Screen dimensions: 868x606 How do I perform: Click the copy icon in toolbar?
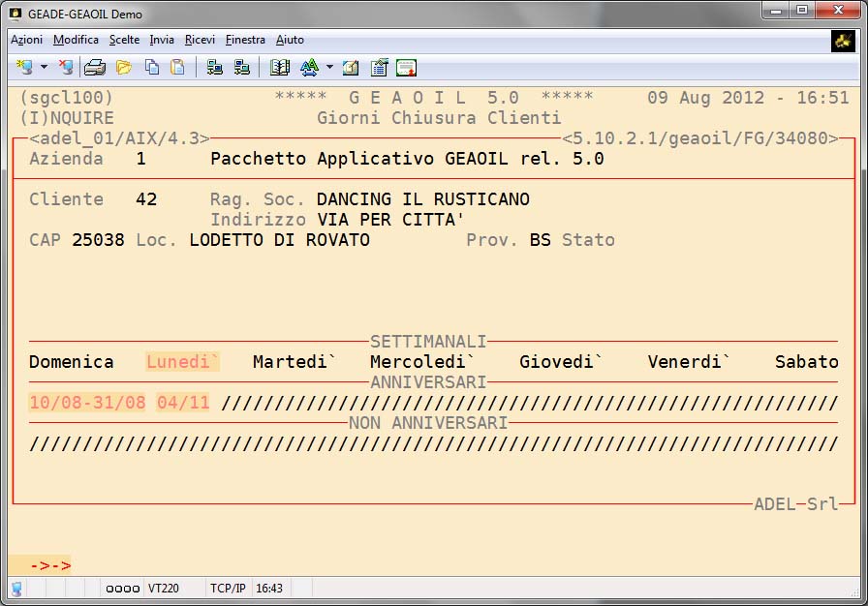pyautogui.click(x=152, y=68)
